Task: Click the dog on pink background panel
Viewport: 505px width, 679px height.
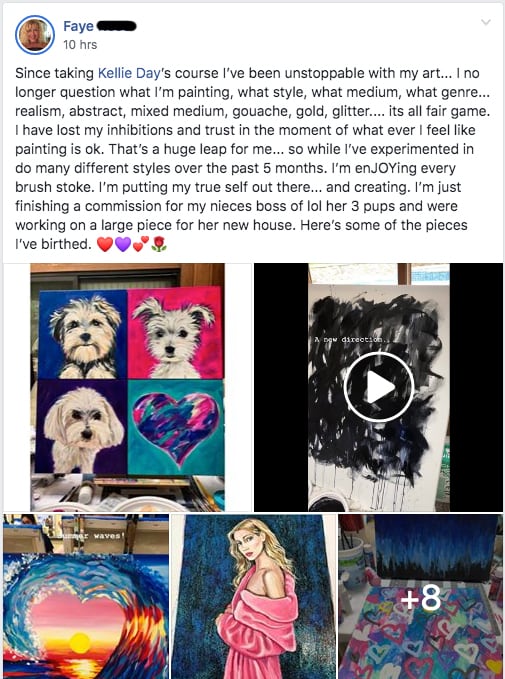Action: pos(175,333)
